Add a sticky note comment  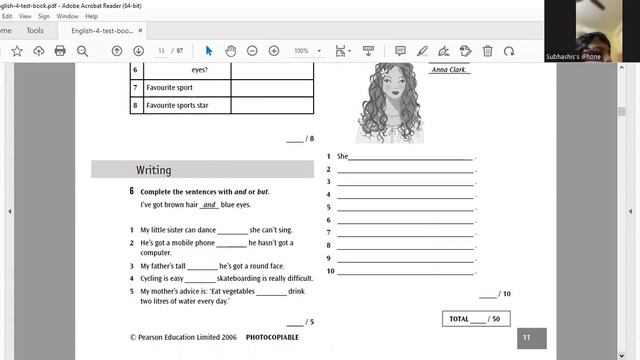click(400, 51)
